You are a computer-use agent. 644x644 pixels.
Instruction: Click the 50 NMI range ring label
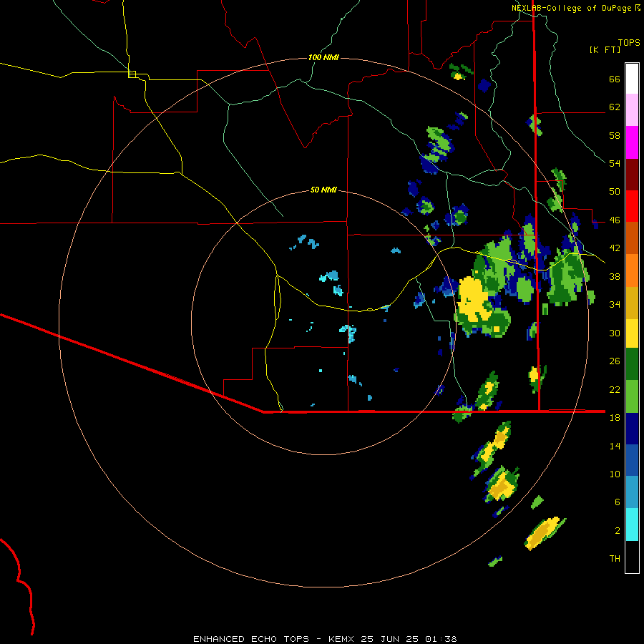tap(323, 190)
